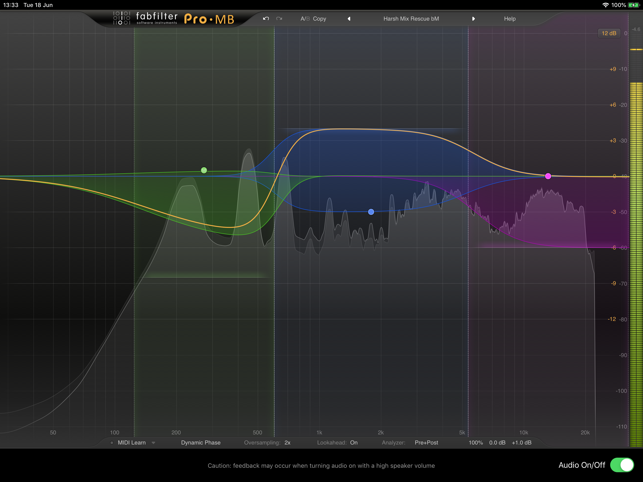Screen dimensions: 643x482
Task: Click the Wi-Fi status icon
Action: [x=605, y=5]
